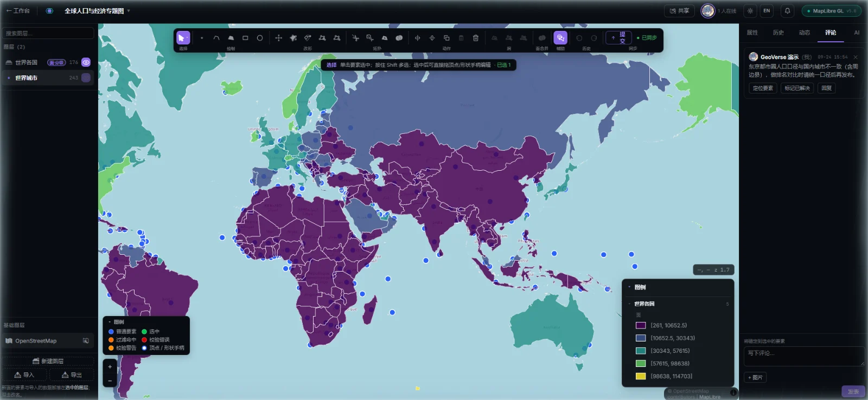
Task: Choose the split feature scissors tool
Action: click(355, 38)
